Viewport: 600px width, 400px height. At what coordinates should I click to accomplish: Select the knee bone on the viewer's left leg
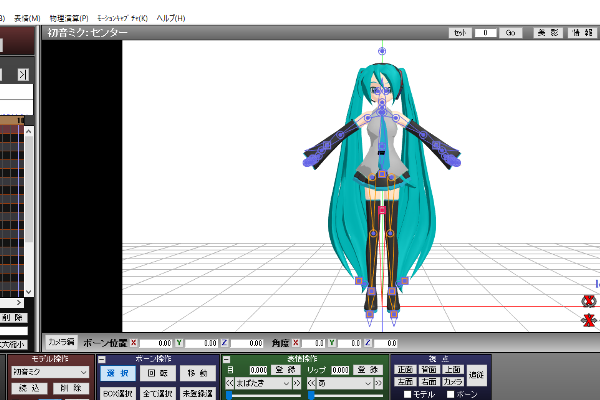click(x=373, y=233)
